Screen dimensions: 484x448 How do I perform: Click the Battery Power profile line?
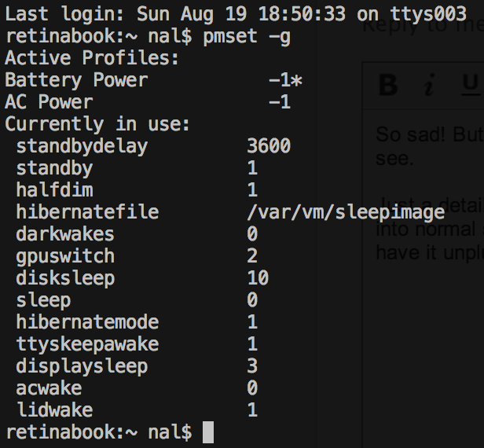click(76, 80)
